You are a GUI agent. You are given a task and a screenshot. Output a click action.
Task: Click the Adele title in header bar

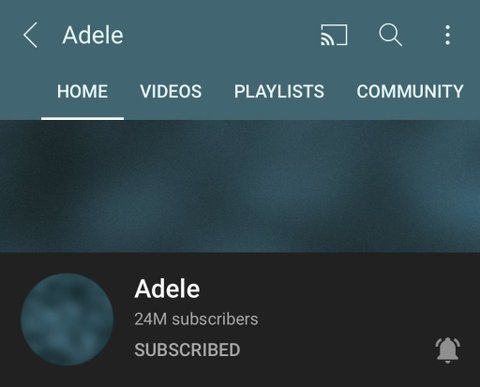pos(93,35)
